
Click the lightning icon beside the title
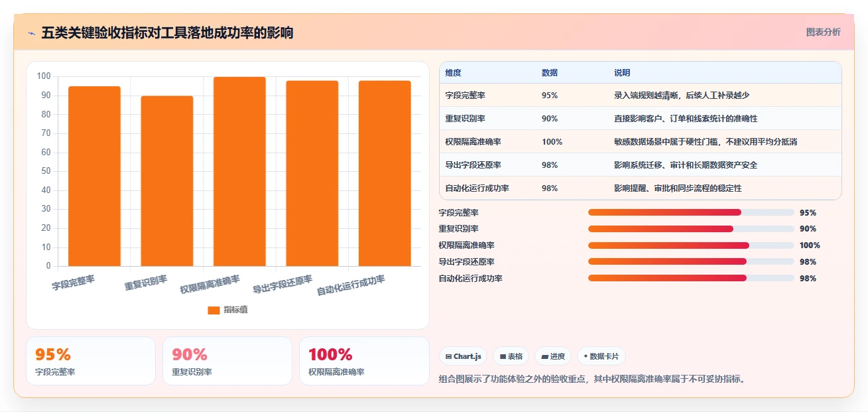click(32, 33)
